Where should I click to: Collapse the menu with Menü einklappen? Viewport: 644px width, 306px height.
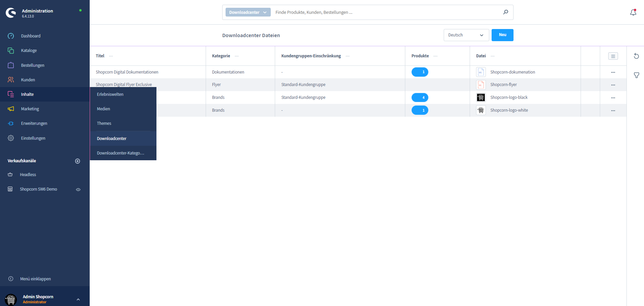coord(35,279)
